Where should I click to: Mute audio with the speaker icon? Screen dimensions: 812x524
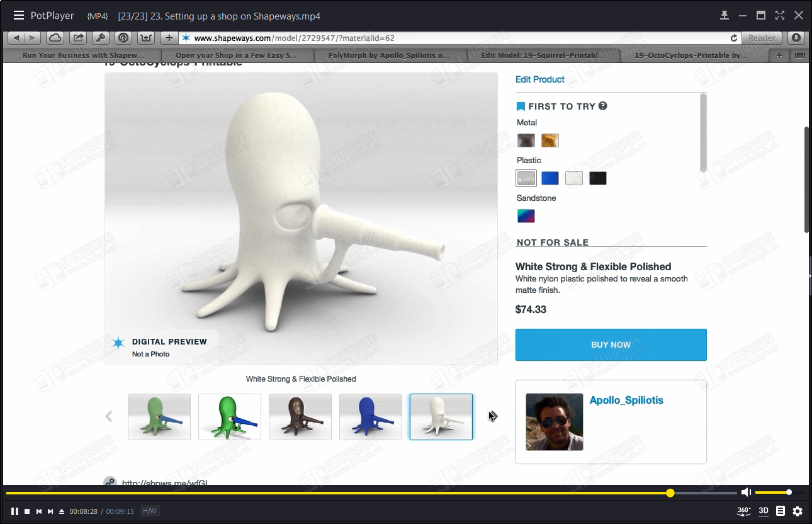coord(746,493)
